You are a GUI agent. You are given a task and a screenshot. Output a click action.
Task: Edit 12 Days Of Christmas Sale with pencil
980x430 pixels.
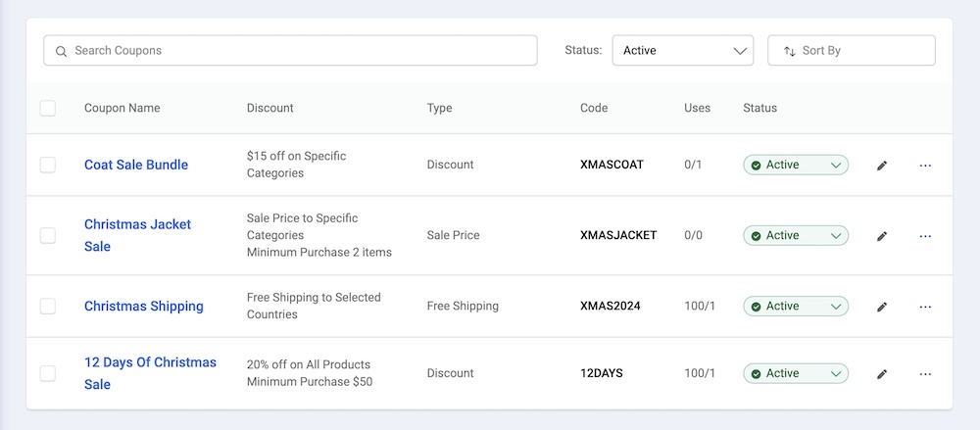pyautogui.click(x=882, y=373)
